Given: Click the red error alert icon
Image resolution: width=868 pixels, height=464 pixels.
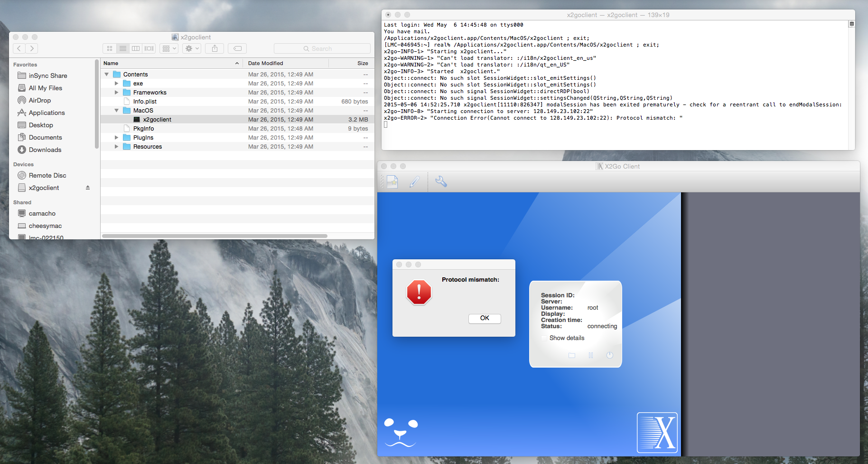Looking at the screenshot, I should (419, 292).
